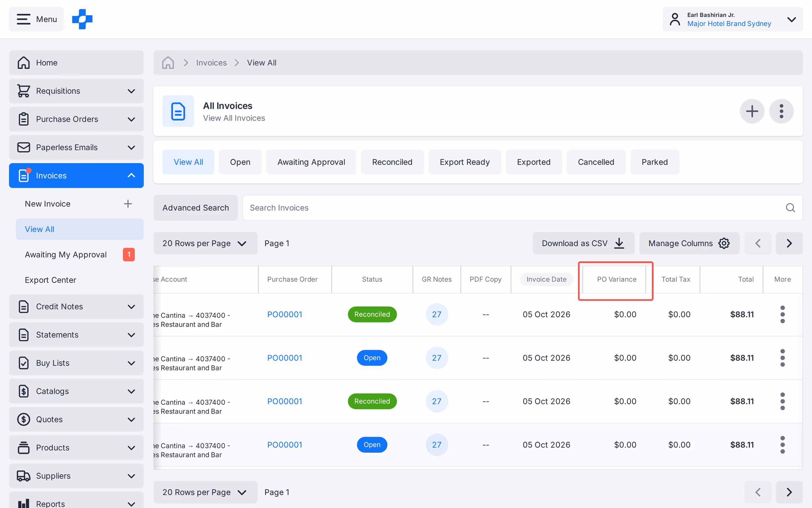Viewport: 812px width, 508px height.
Task: Open bottom 20 Rows per Page dropdown
Action: pyautogui.click(x=205, y=492)
